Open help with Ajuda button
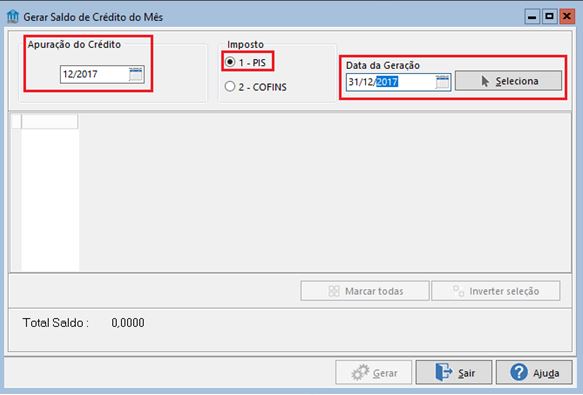This screenshot has height=395, width=583. tap(534, 372)
